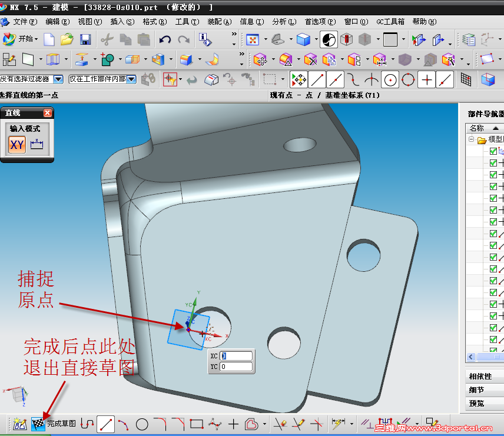Click the Undo arrow icon
The width and height of the screenshot is (504, 436).
coord(165,39)
